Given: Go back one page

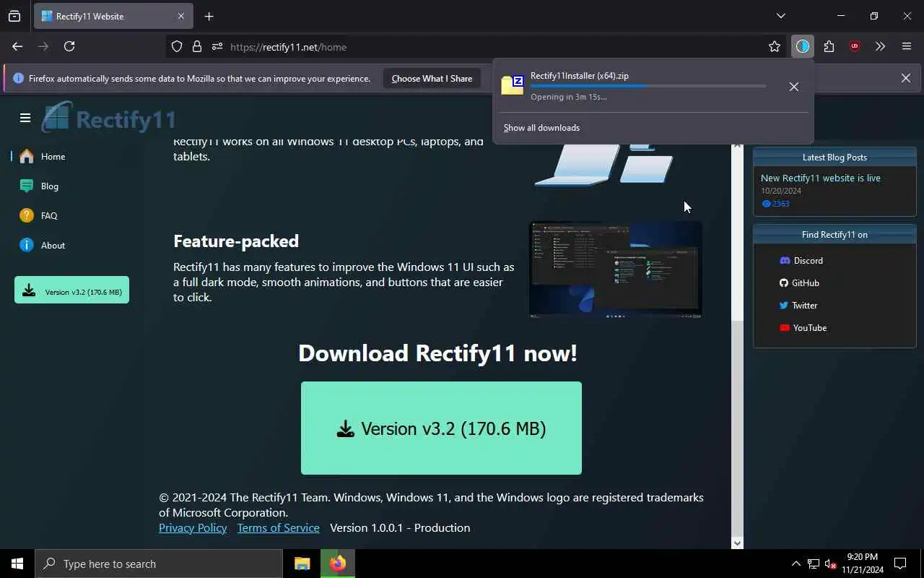Looking at the screenshot, I should click(x=17, y=46).
